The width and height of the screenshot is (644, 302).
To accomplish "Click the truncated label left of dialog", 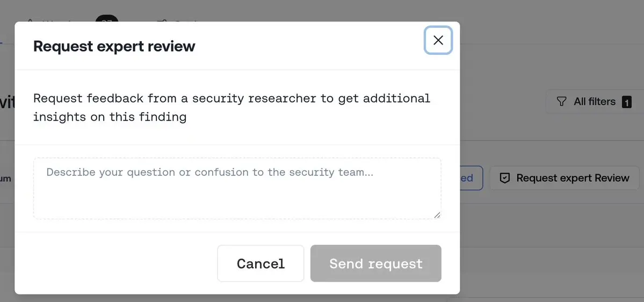I will (6, 179).
